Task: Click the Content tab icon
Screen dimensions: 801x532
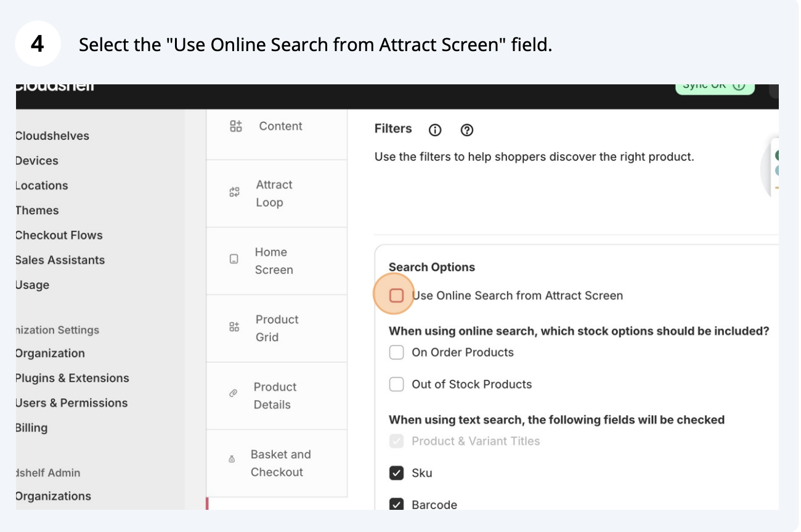Action: pyautogui.click(x=236, y=126)
